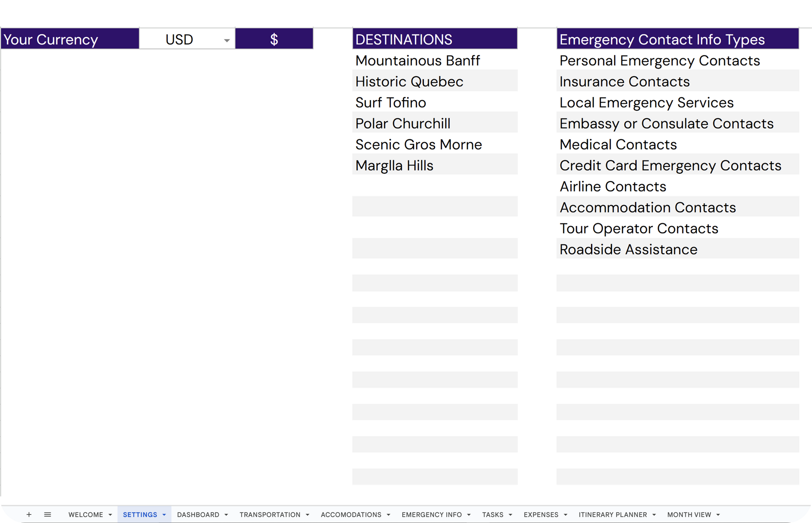Go to the EMERGENCY INFO sheet tab
The height and width of the screenshot is (523, 812).
pyautogui.click(x=432, y=515)
